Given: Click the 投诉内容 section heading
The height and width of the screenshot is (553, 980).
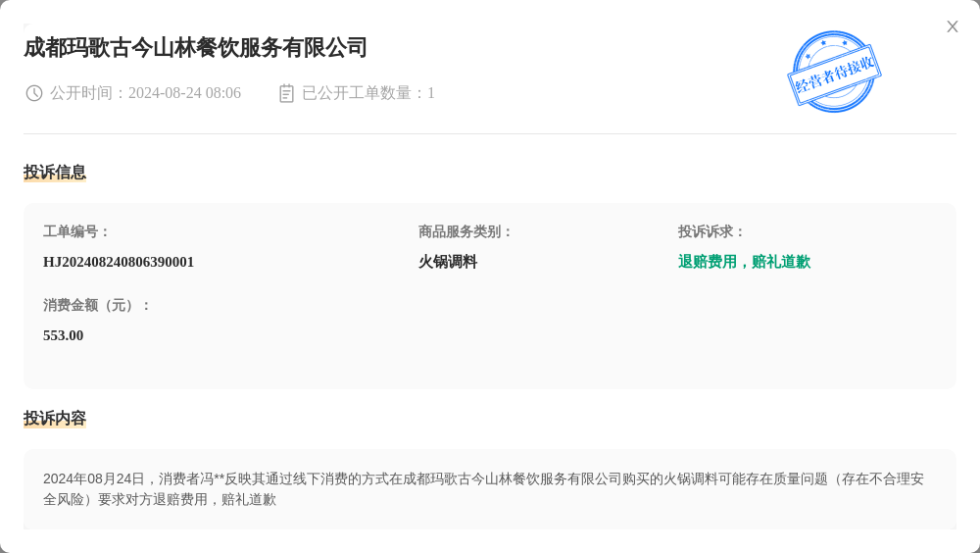Looking at the screenshot, I should point(55,418).
